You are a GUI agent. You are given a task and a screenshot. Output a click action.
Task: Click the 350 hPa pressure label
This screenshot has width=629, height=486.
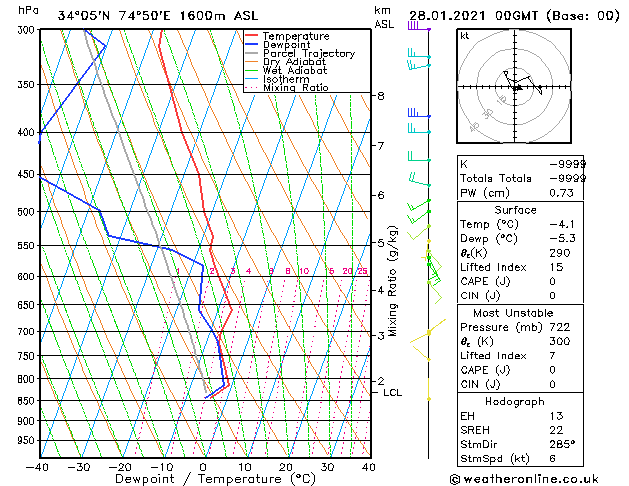28,85
